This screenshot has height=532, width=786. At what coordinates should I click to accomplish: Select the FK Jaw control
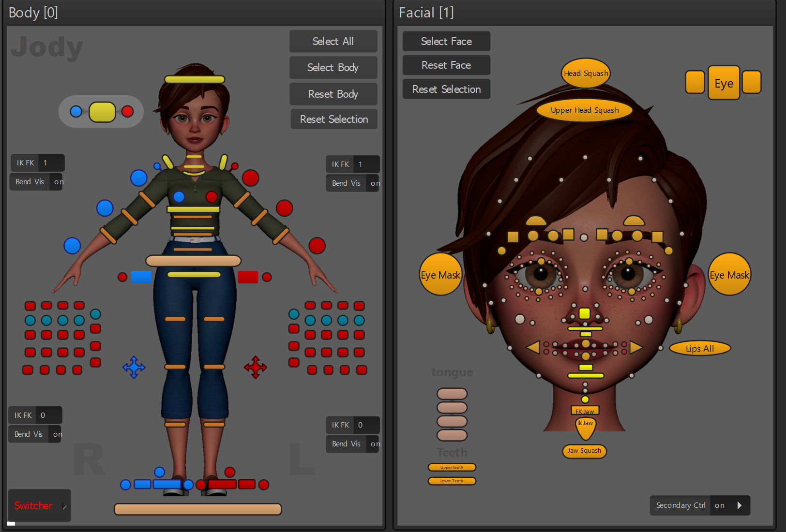click(x=585, y=410)
